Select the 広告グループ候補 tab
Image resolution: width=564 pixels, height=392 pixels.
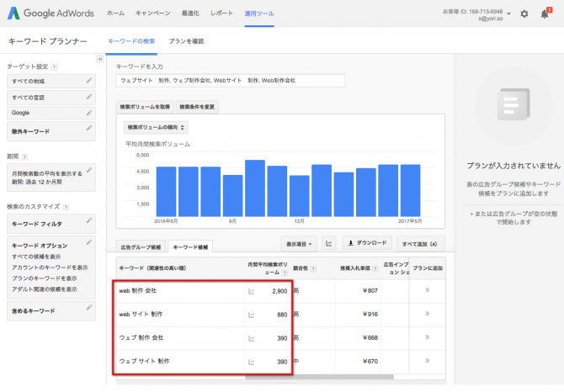141,247
